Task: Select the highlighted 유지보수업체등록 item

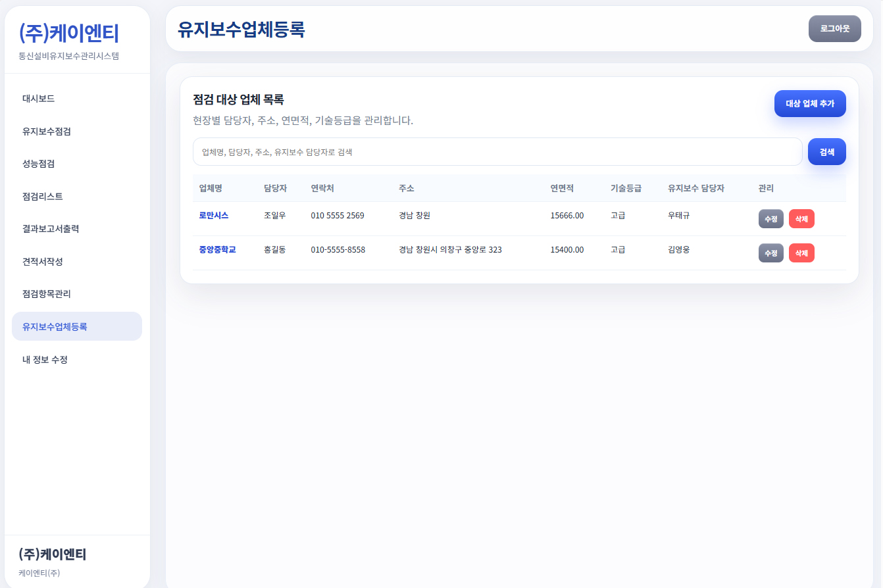Action: 55,326
